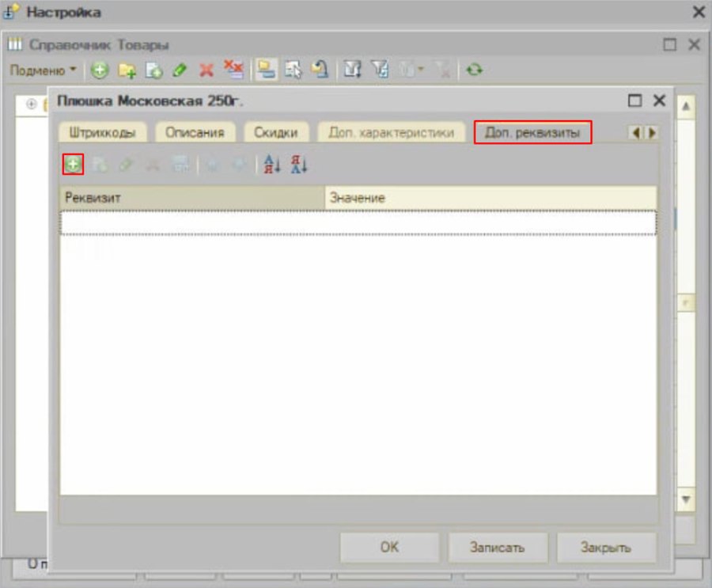712x588 pixels.
Task: Switch to the Штрихкоды tab
Action: pyautogui.click(x=102, y=132)
